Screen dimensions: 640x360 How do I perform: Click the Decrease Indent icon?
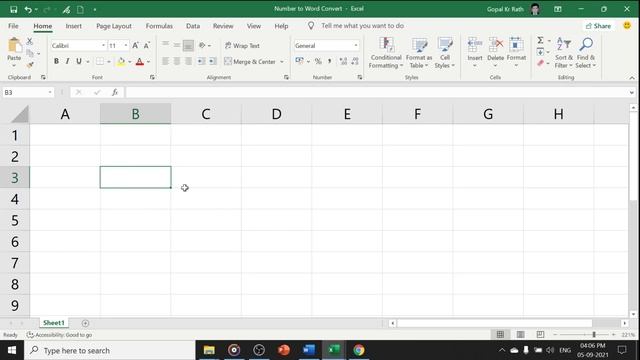tap(201, 61)
